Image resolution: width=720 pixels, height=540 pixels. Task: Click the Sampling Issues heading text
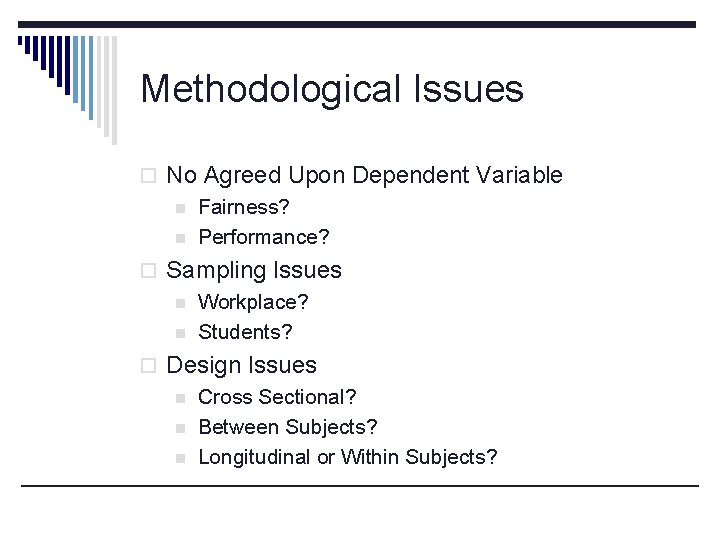pos(254,270)
